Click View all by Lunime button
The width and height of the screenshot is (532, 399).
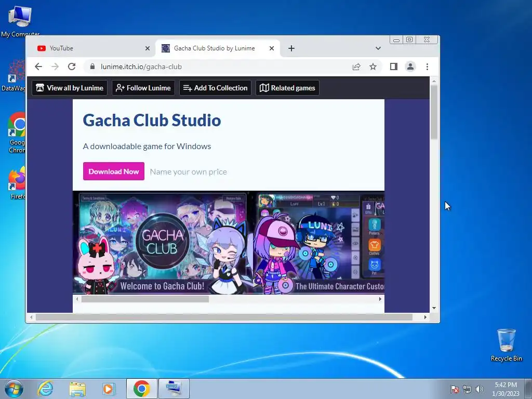click(70, 88)
